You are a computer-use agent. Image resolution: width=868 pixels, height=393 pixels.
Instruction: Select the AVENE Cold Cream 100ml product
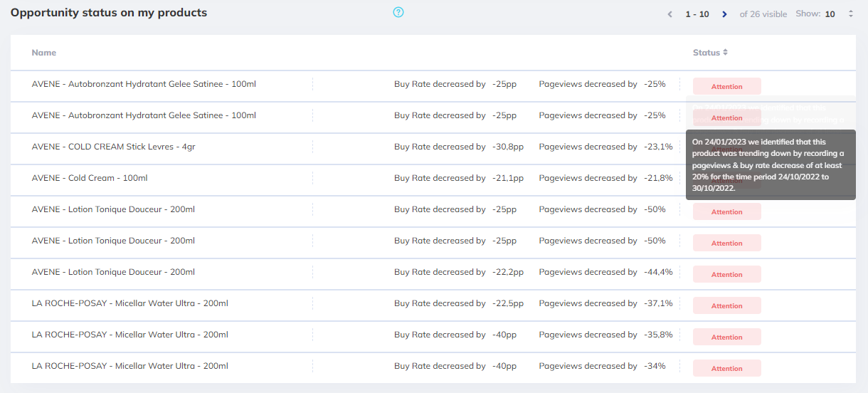[x=90, y=178]
